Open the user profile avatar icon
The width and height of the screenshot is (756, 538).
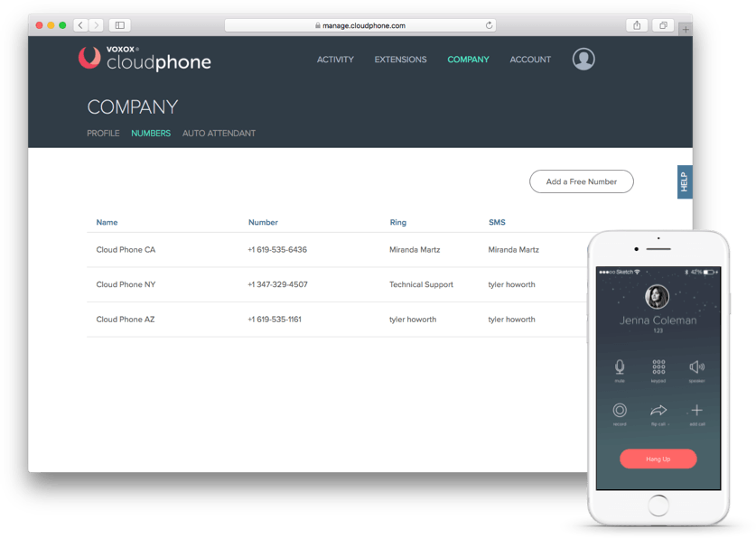(x=583, y=60)
